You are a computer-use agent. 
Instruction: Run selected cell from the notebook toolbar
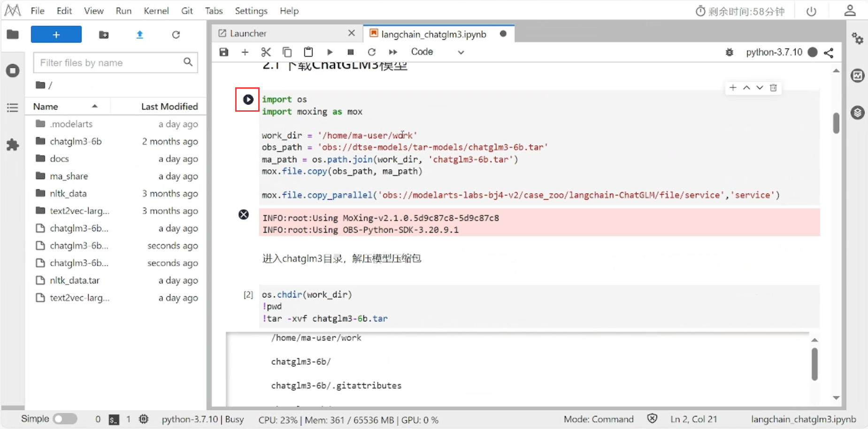coord(330,52)
